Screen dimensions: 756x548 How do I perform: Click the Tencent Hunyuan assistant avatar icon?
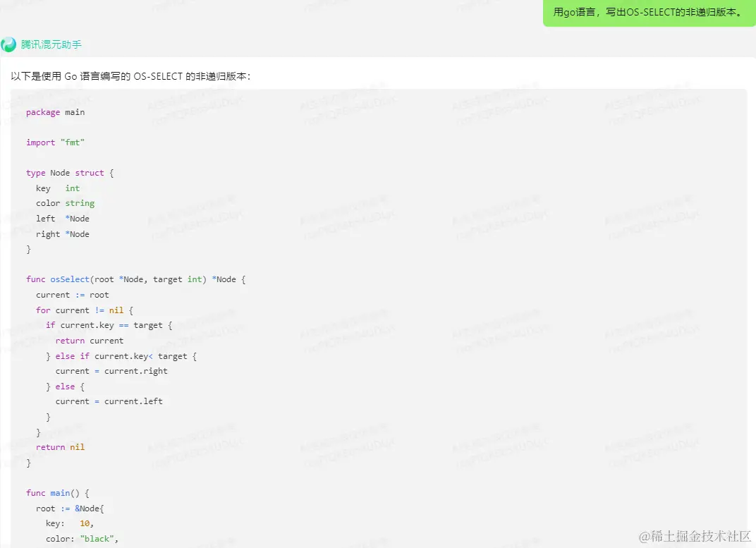[8, 44]
